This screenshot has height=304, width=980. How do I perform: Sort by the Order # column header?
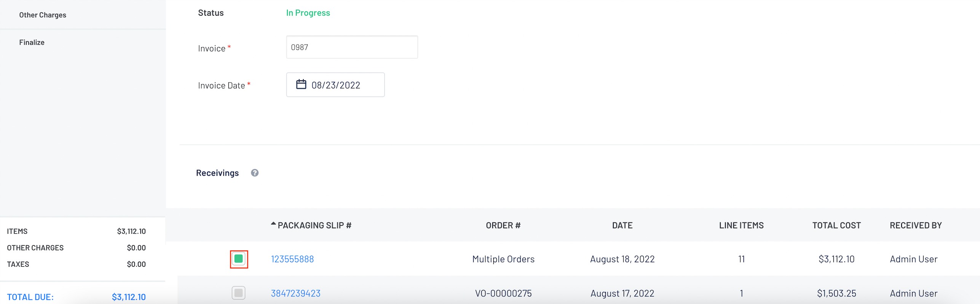(x=503, y=226)
